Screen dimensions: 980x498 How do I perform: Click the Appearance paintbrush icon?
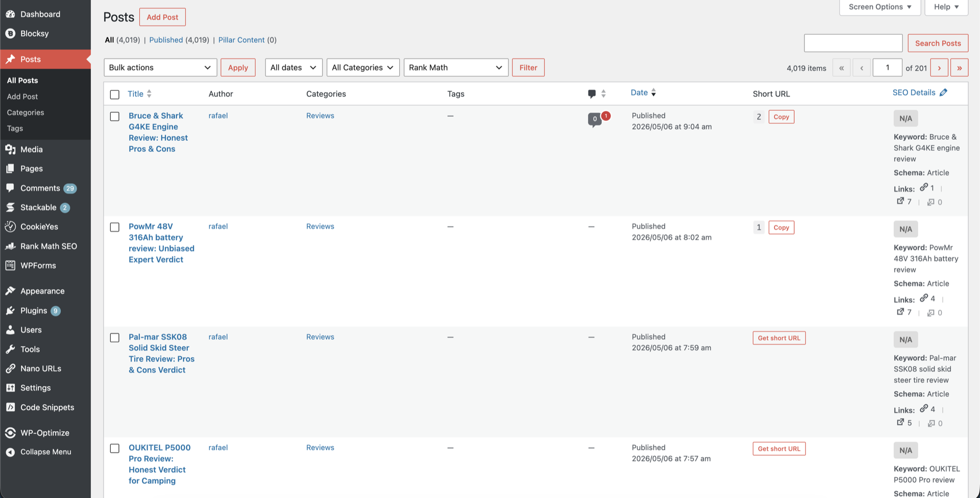pos(10,291)
